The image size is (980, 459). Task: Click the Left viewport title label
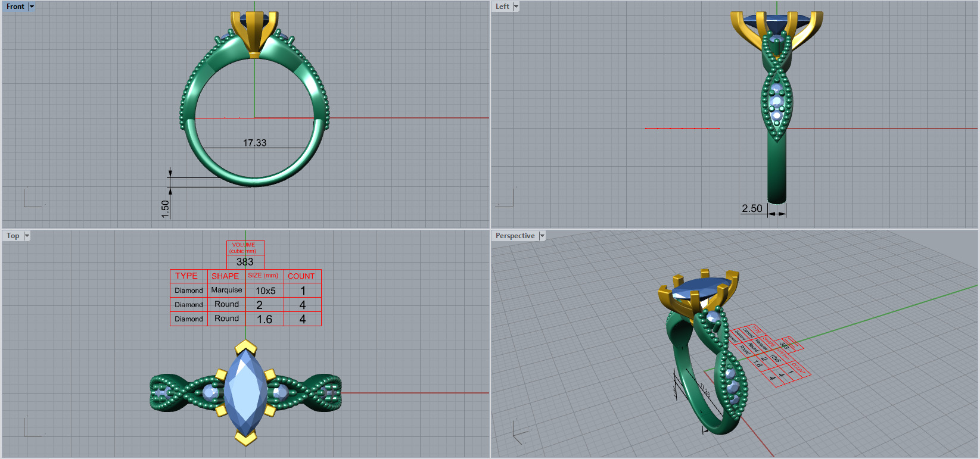pos(502,7)
